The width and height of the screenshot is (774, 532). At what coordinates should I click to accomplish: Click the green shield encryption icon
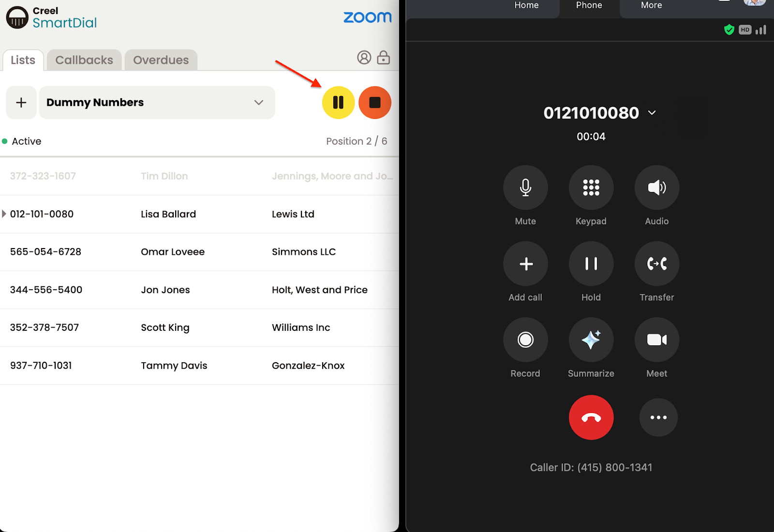(729, 30)
